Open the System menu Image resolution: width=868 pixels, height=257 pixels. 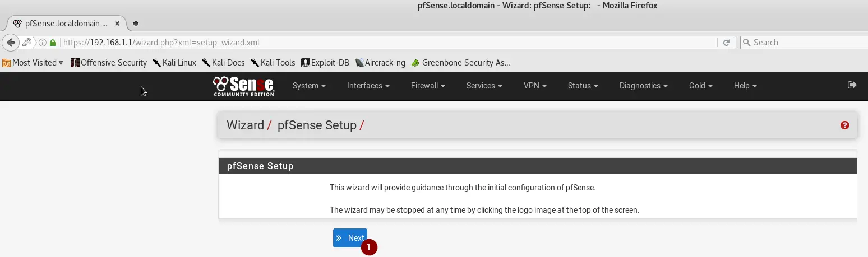309,86
